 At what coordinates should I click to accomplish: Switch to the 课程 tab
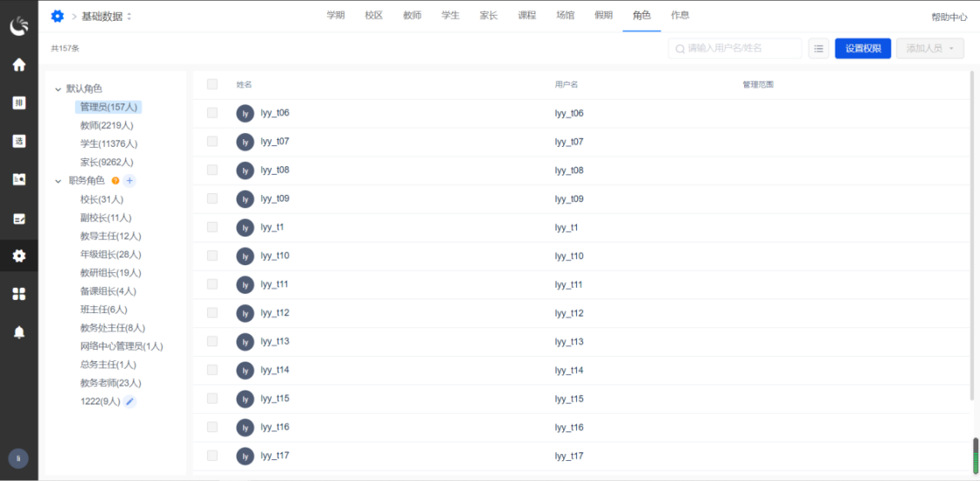(527, 16)
